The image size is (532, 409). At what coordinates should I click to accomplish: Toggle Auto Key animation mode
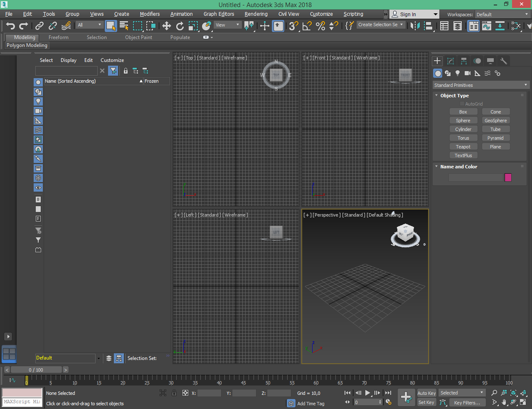point(426,393)
